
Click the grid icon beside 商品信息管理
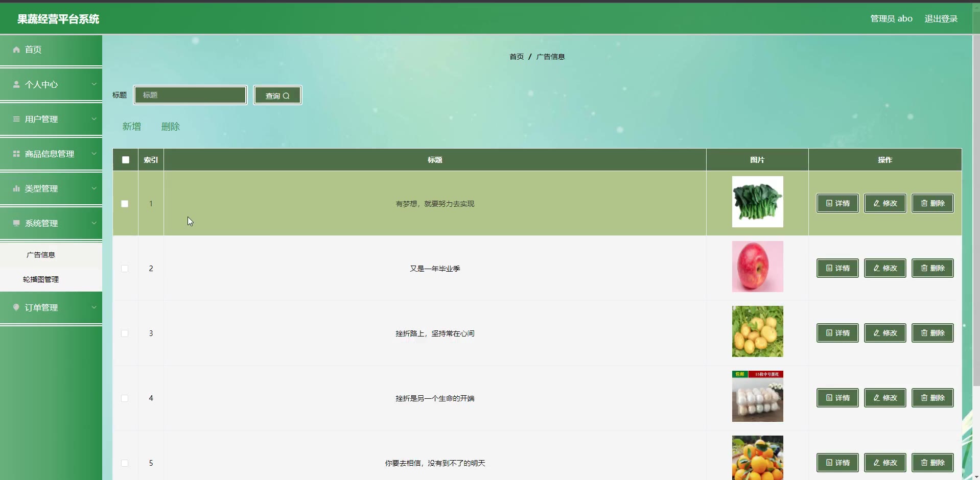coord(16,154)
